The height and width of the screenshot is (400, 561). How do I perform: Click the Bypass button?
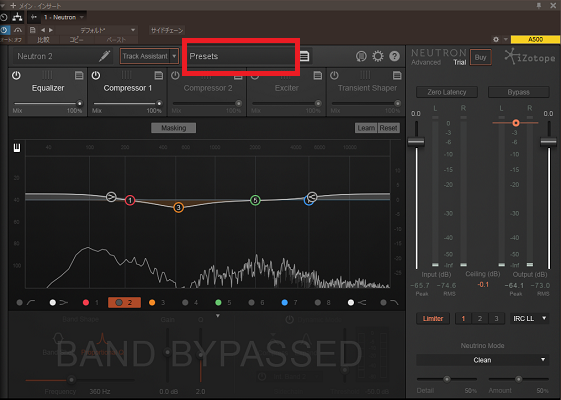coord(518,92)
